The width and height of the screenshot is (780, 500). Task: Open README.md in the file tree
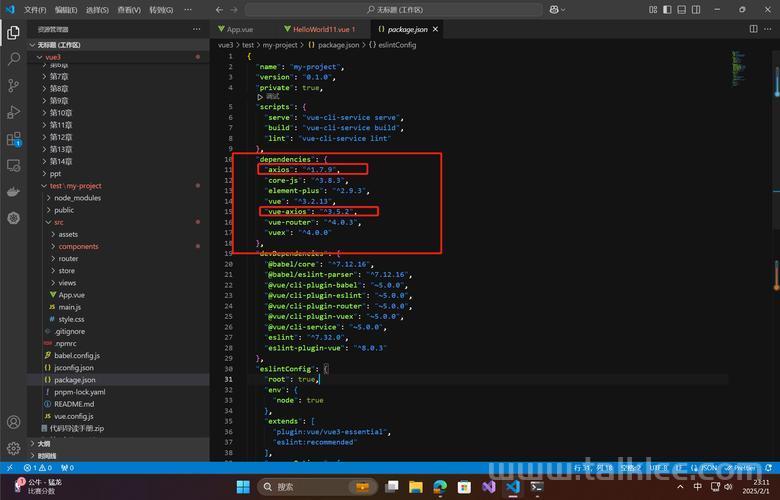point(74,404)
